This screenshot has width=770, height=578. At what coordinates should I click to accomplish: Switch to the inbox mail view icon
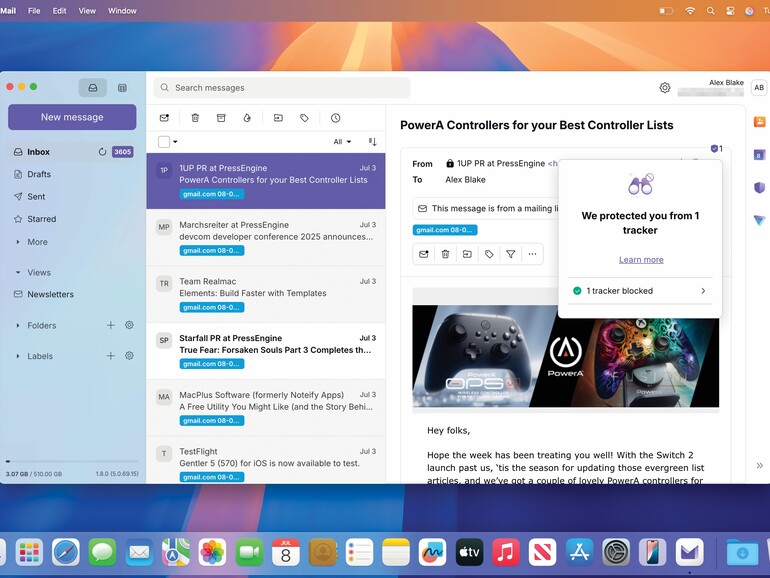tap(93, 88)
